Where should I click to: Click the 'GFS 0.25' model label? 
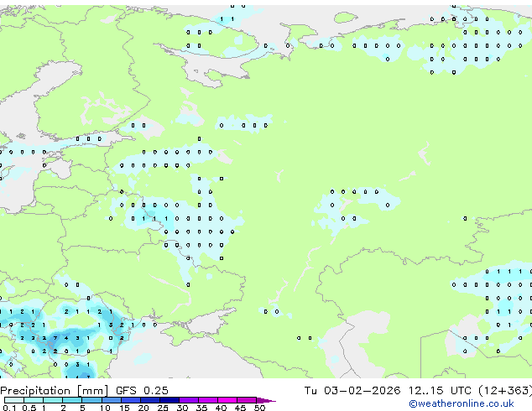click(142, 391)
